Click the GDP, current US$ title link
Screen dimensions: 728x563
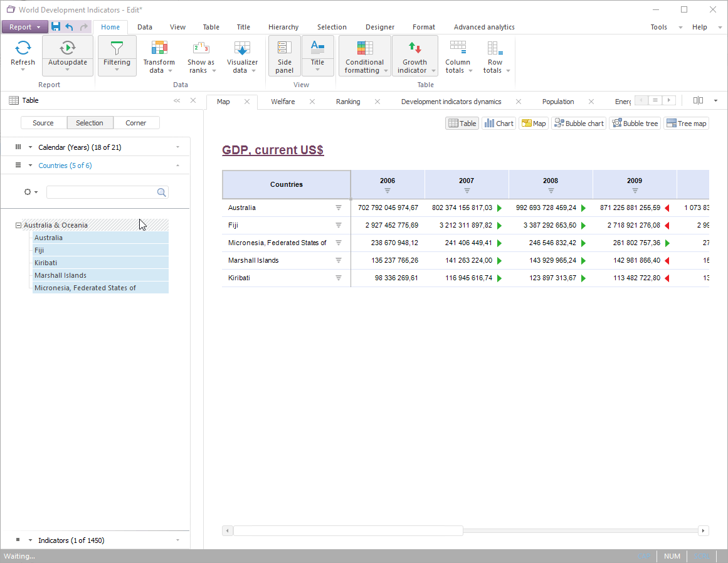coord(273,150)
